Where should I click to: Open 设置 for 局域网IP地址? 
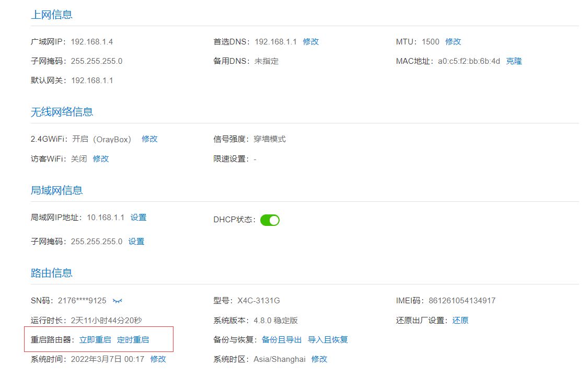(x=139, y=218)
